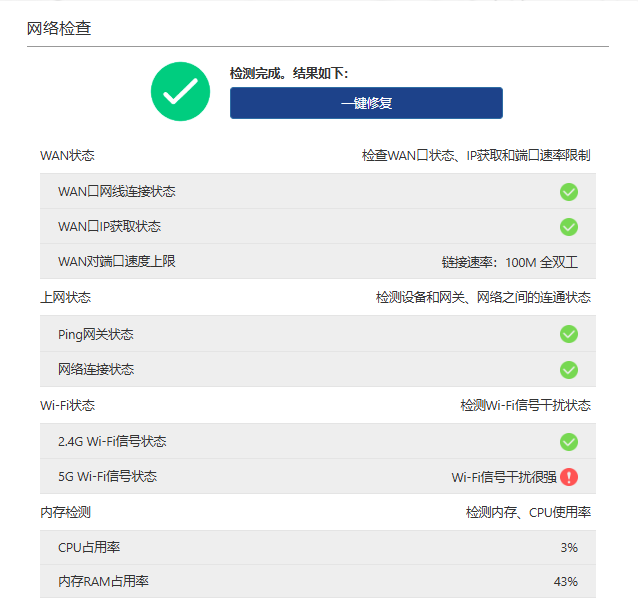Select the 上网状态 section header

[x=65, y=298]
